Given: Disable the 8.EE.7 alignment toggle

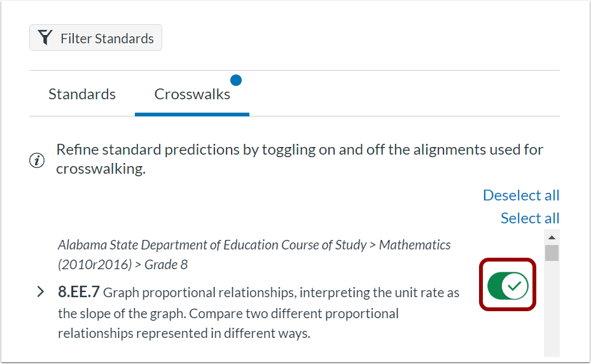Looking at the screenshot, I should [x=508, y=286].
